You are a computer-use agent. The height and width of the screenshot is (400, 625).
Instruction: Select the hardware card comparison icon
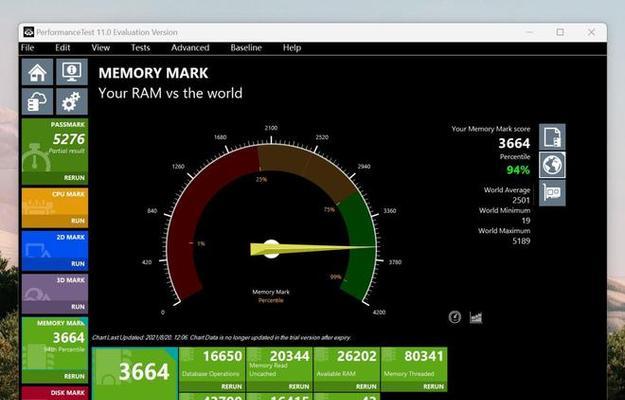552,193
